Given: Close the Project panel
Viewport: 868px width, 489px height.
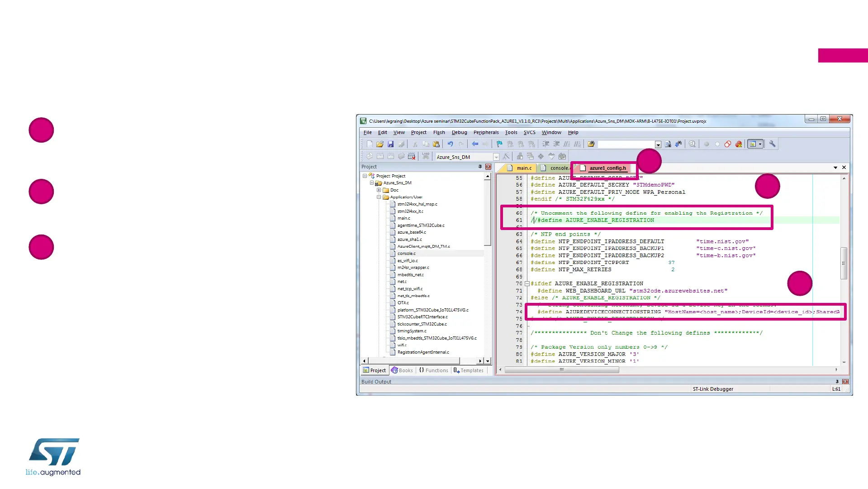Looking at the screenshot, I should (x=488, y=167).
